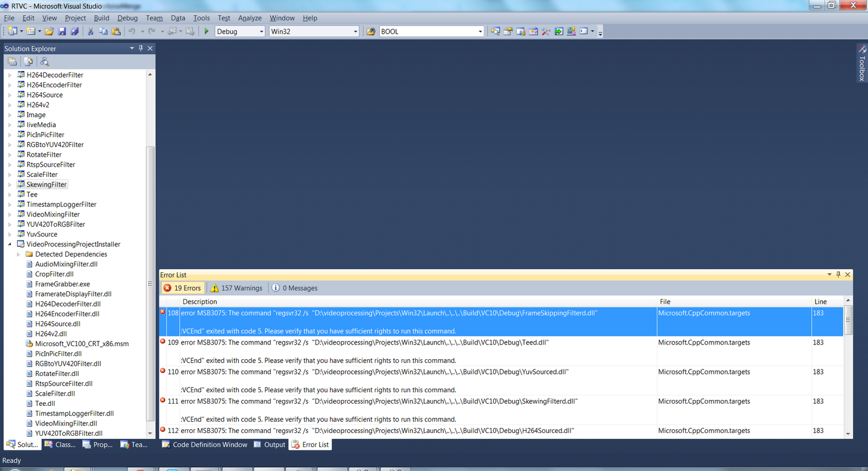Open the collapsed Toolbox side tab
This screenshot has width=868, height=471.
point(862,63)
